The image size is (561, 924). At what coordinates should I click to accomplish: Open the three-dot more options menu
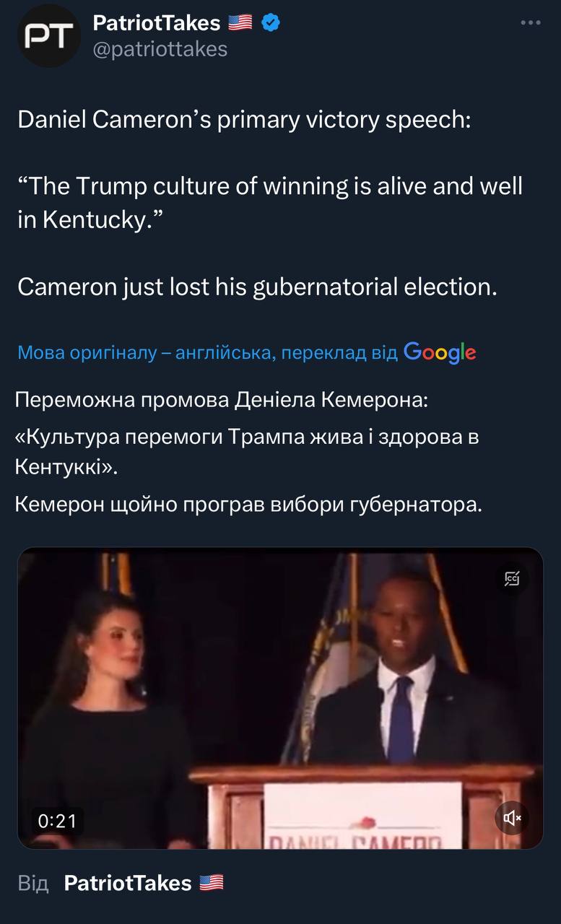pos(531,23)
